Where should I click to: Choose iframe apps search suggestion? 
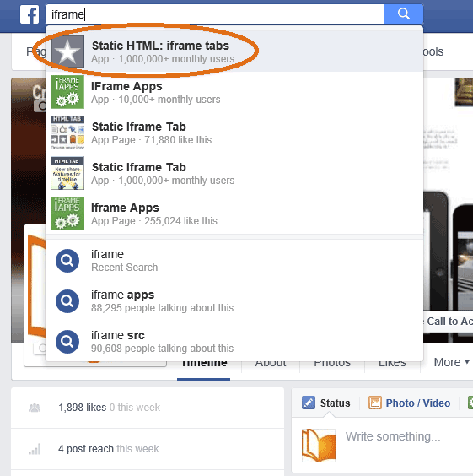[x=234, y=301]
